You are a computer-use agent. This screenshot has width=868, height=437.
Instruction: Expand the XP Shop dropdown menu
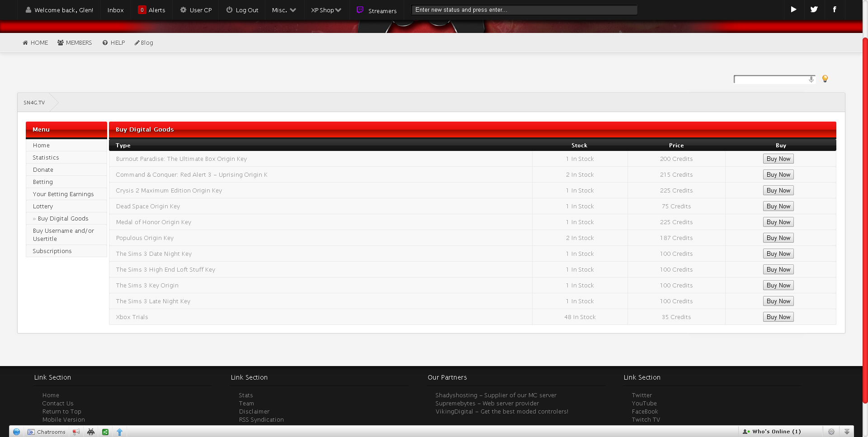[326, 10]
